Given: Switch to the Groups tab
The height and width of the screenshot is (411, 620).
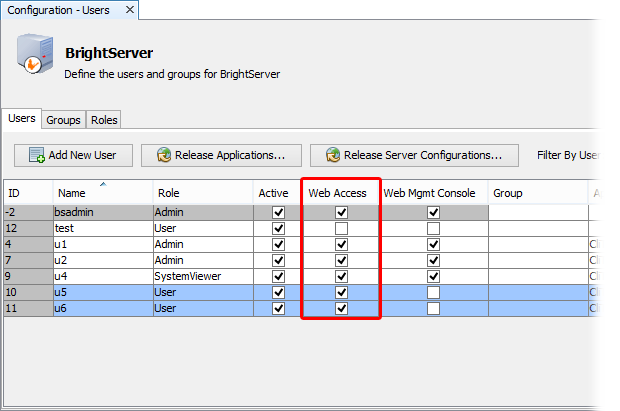Looking at the screenshot, I should [x=63, y=120].
